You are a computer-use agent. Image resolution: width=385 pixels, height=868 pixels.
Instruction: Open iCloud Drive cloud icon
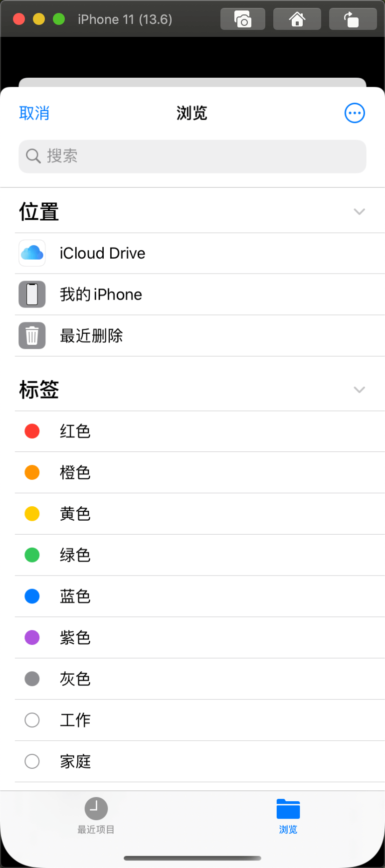pyautogui.click(x=32, y=253)
